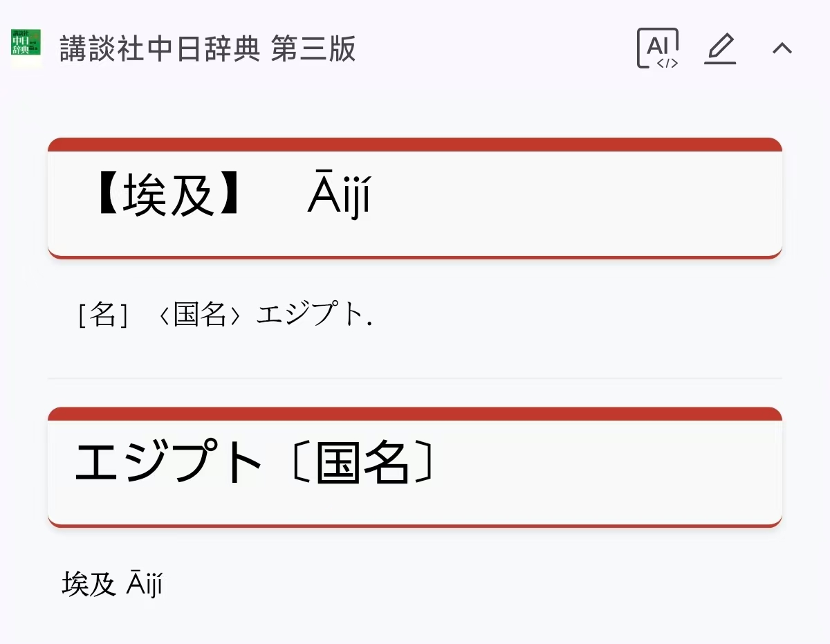Screen dimensions: 830x644
Task: Tap the [名] part-of-speech label
Action: (x=103, y=315)
